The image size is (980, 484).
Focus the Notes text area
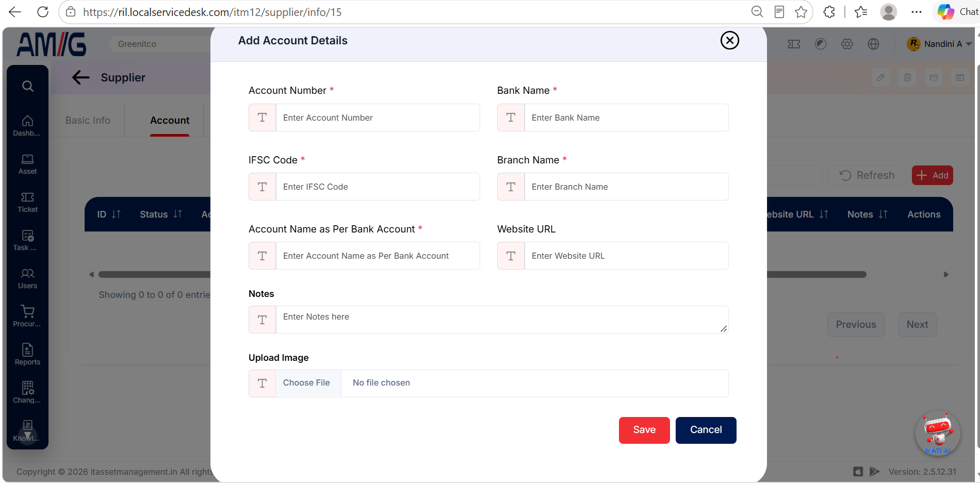click(502, 320)
